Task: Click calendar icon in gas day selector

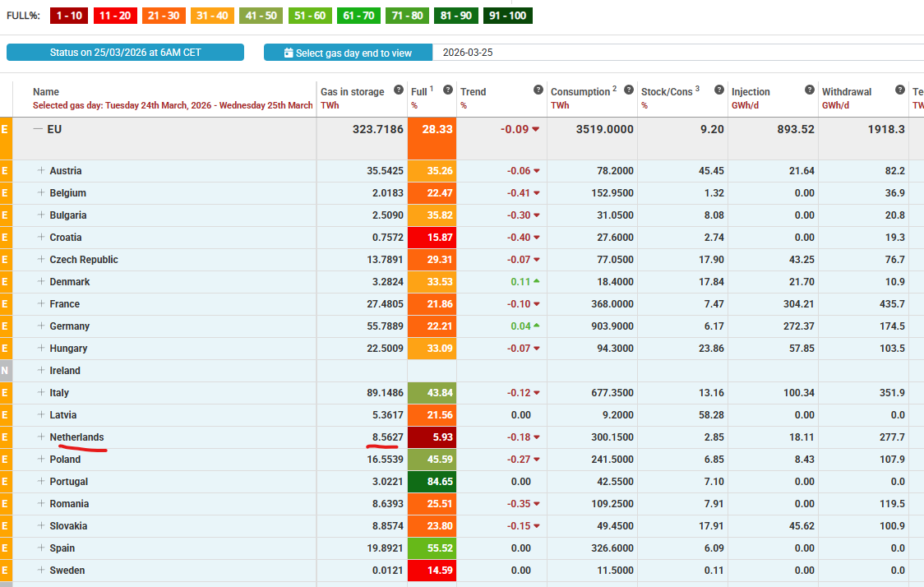Action: coord(289,53)
